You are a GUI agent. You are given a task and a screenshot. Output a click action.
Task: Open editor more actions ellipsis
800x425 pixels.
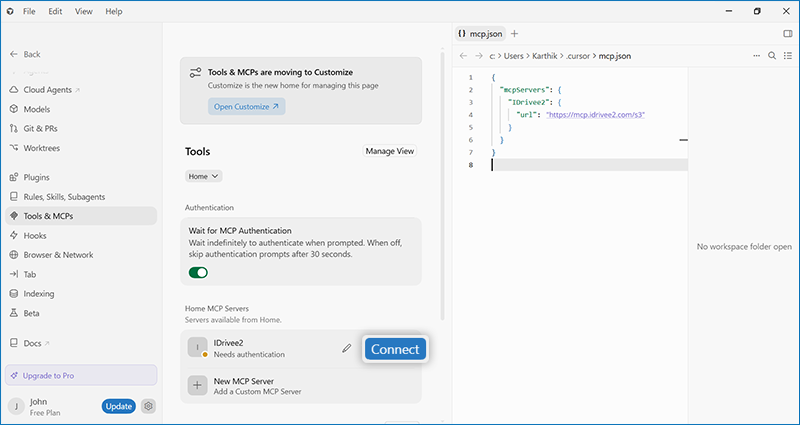[757, 56]
